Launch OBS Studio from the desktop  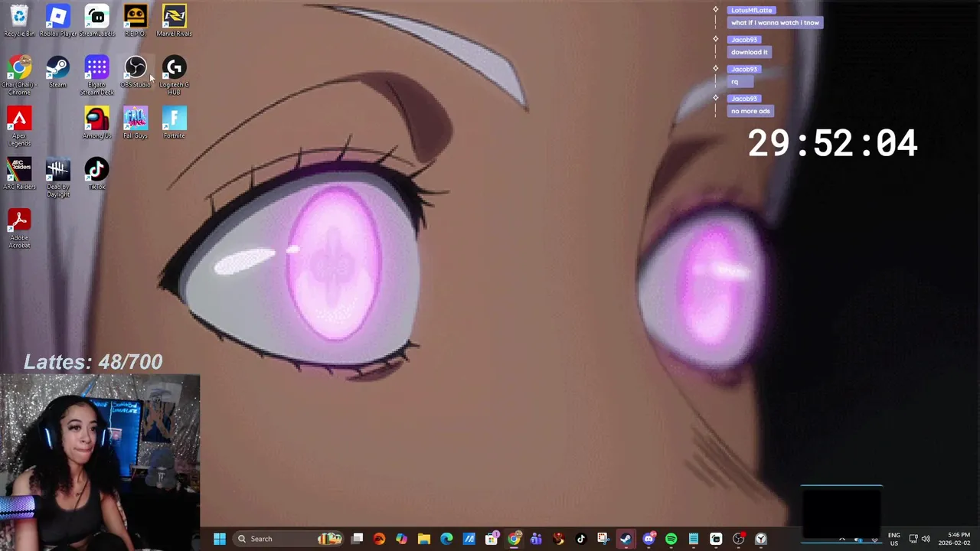(135, 72)
